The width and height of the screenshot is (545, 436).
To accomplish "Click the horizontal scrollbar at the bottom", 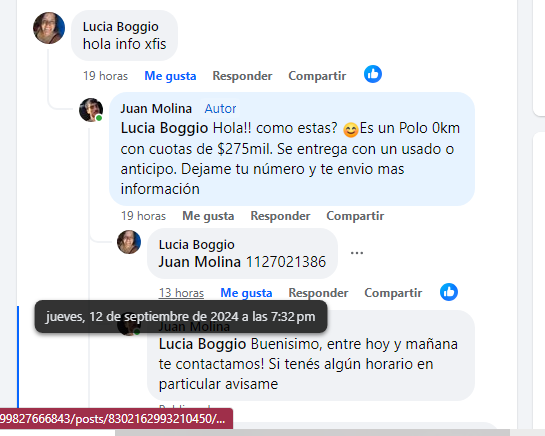I will coord(312,433).
